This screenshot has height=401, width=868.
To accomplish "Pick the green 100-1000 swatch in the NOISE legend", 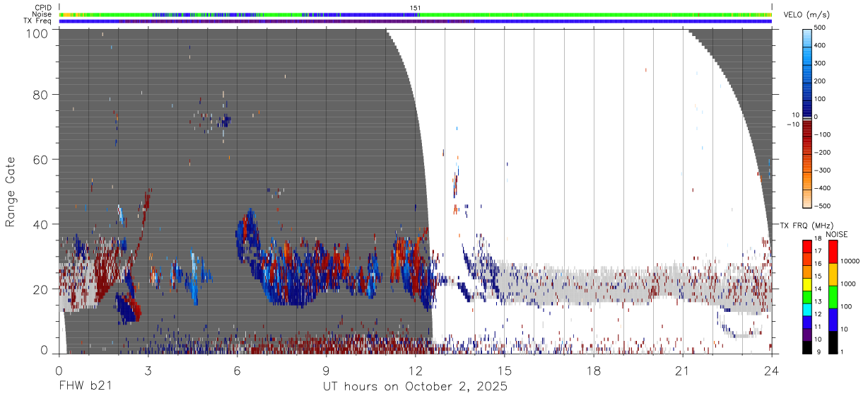I will (832, 297).
